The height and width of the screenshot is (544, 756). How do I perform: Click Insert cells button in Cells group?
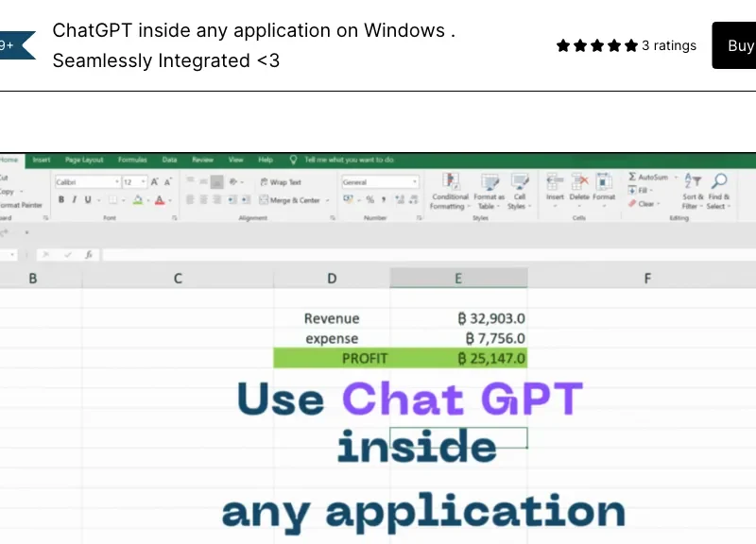point(555,190)
